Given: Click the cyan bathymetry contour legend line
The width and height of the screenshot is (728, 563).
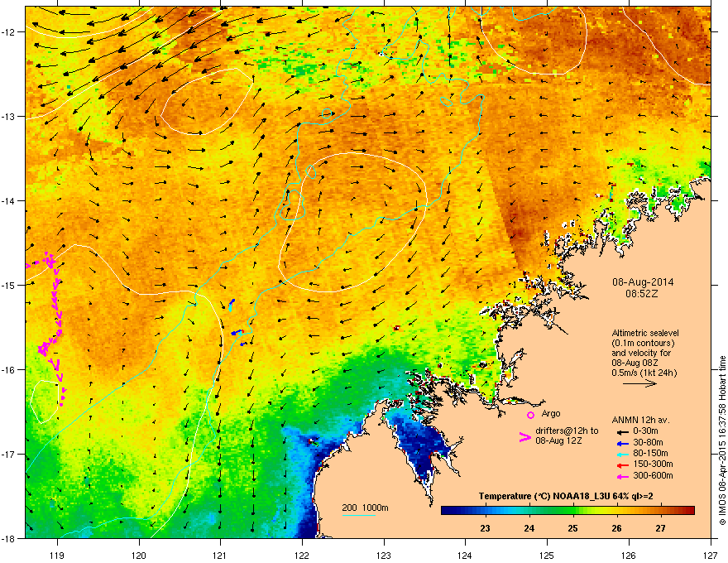Looking at the screenshot, I should (x=359, y=515).
